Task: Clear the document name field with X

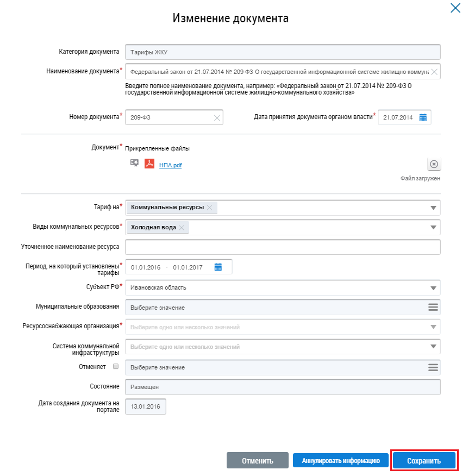Action: pos(434,72)
